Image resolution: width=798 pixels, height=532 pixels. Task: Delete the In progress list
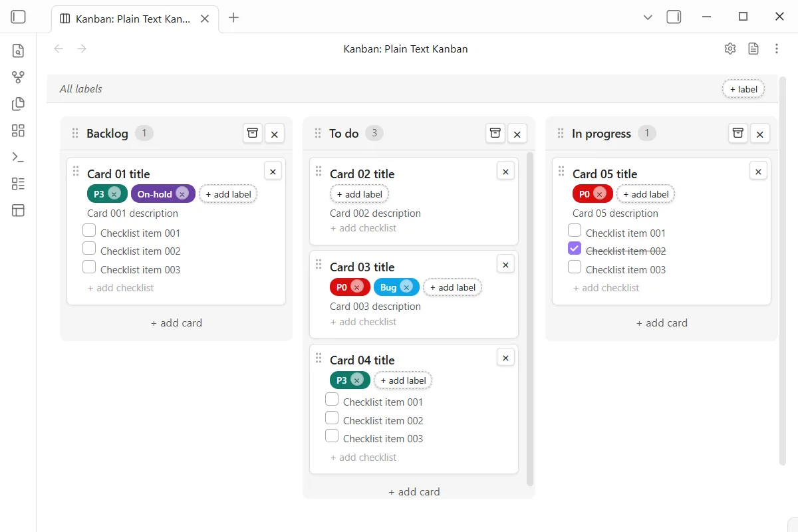[761, 134]
